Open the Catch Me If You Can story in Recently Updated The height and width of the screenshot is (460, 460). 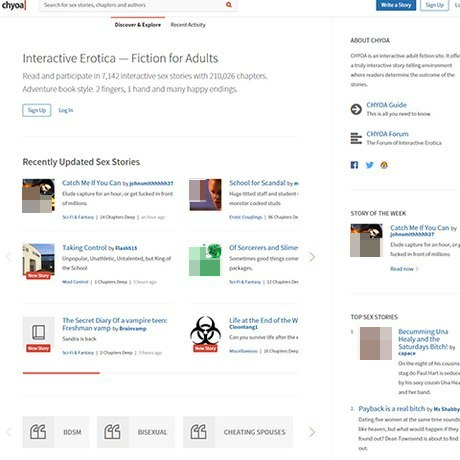point(92,183)
